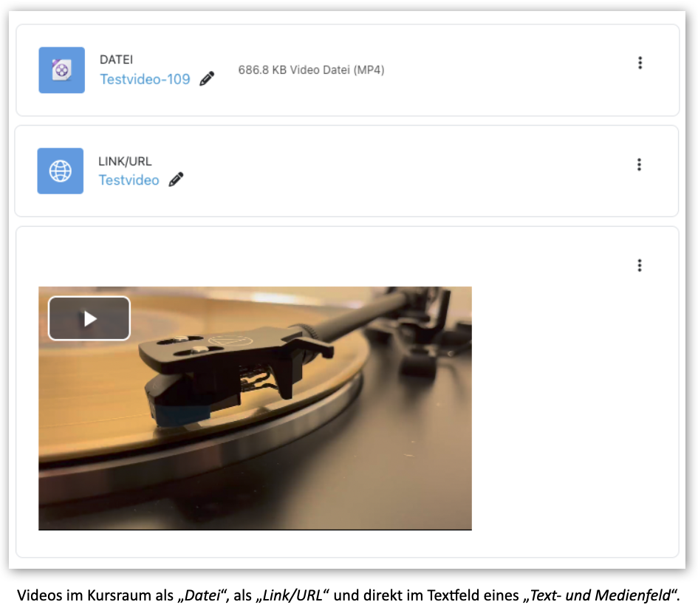Play the embedded turntable video
698x616 pixels.
point(89,318)
